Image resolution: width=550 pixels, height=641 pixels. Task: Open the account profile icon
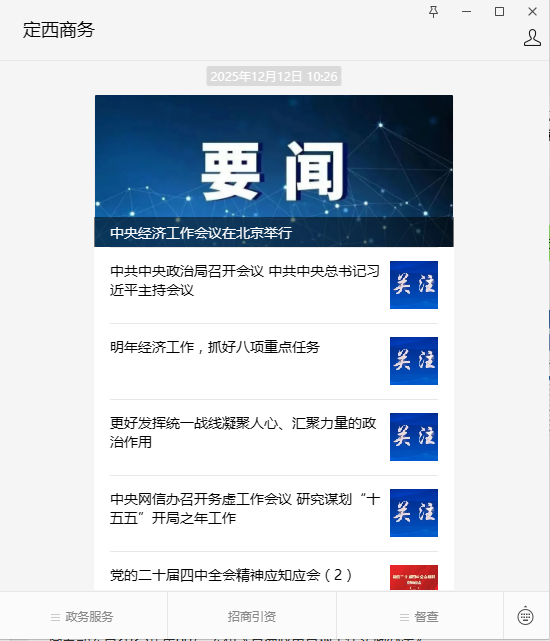pos(532,38)
